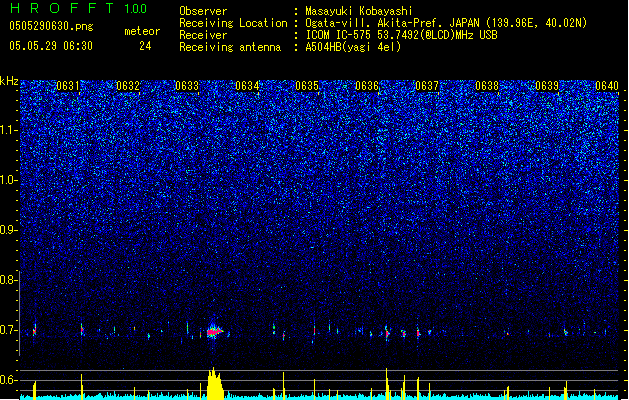Click the 0636 time marker

(367, 86)
